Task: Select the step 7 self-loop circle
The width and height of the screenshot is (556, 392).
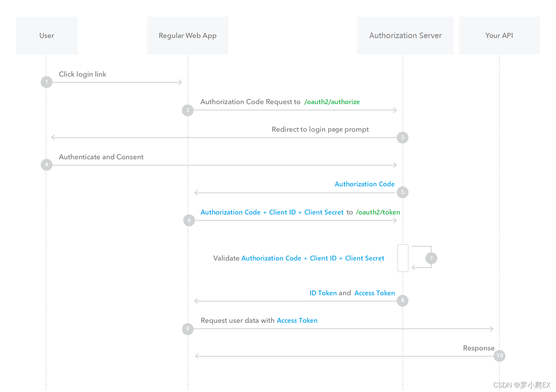Action: 431,258
